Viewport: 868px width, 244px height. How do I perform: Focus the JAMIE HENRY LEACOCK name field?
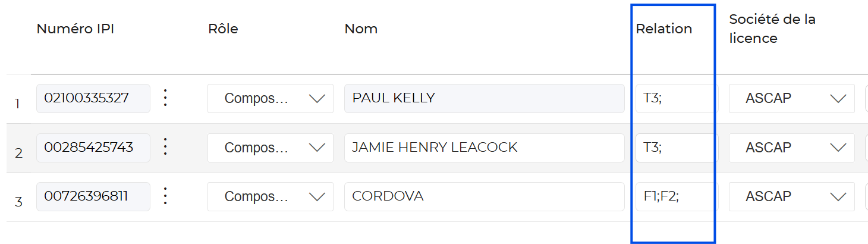[483, 147]
